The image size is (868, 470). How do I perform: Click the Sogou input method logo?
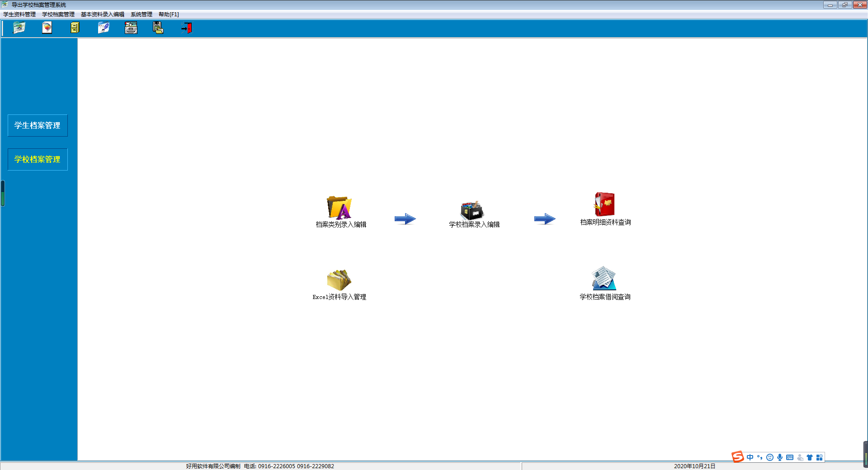click(x=738, y=457)
